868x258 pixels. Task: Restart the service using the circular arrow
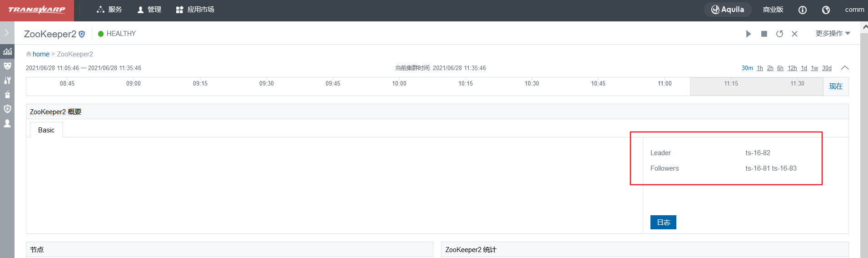[779, 34]
